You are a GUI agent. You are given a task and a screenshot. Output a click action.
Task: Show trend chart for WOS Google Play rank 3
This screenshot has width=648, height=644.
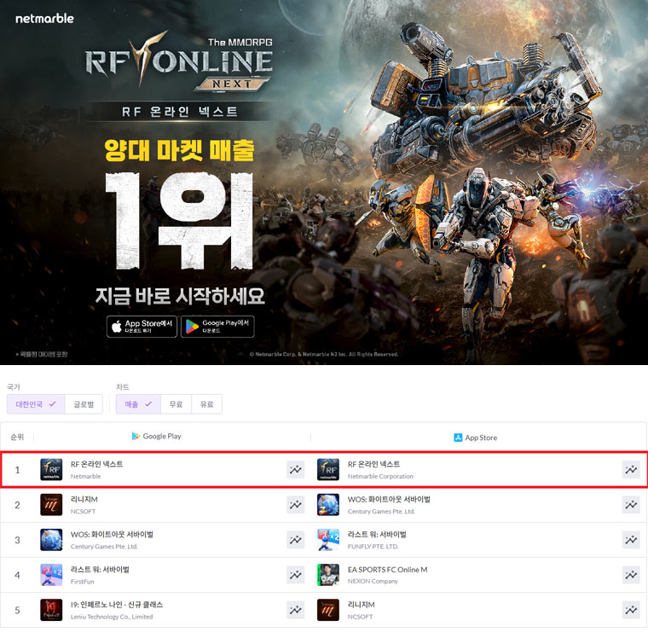click(296, 540)
